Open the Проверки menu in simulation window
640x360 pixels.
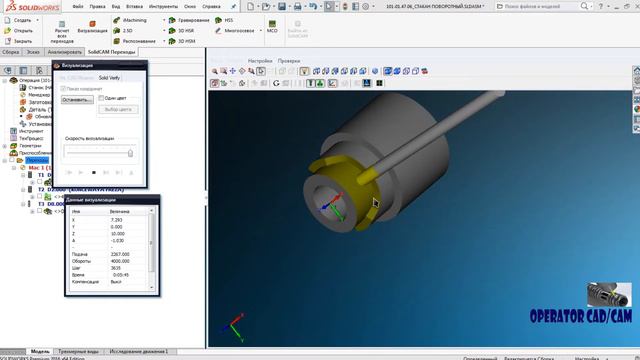(x=289, y=61)
